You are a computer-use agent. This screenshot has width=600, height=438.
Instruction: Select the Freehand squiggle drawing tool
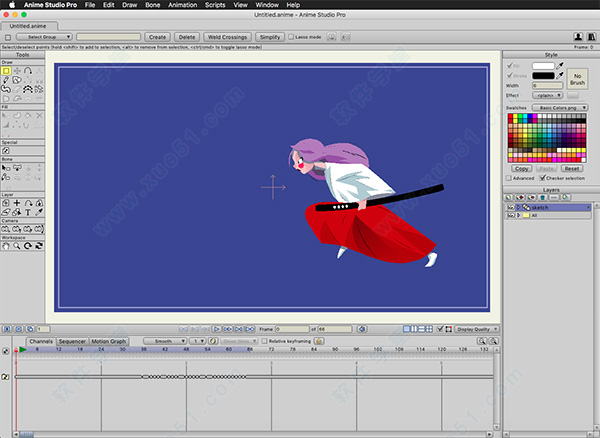(x=6, y=89)
